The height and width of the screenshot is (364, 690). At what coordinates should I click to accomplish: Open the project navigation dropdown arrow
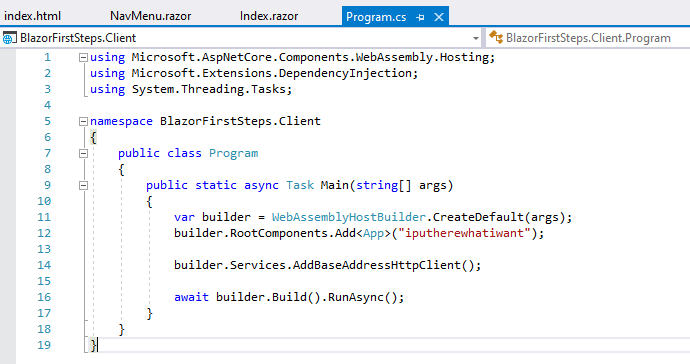[x=476, y=38]
